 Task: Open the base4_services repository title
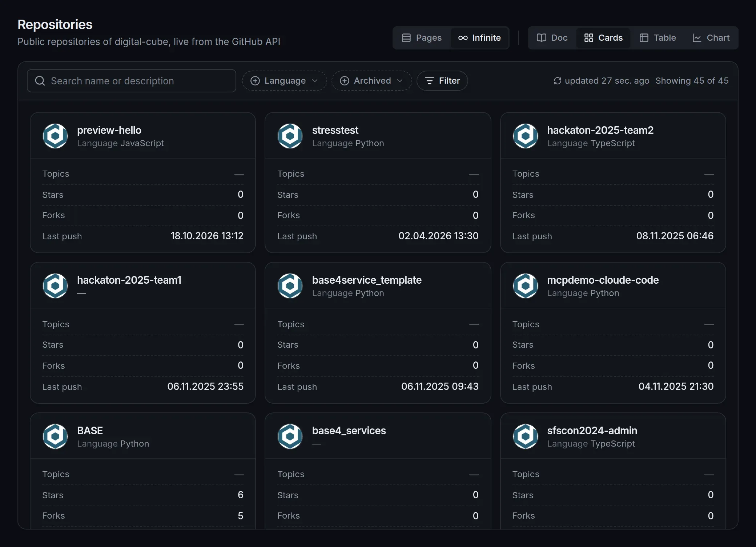click(x=349, y=431)
